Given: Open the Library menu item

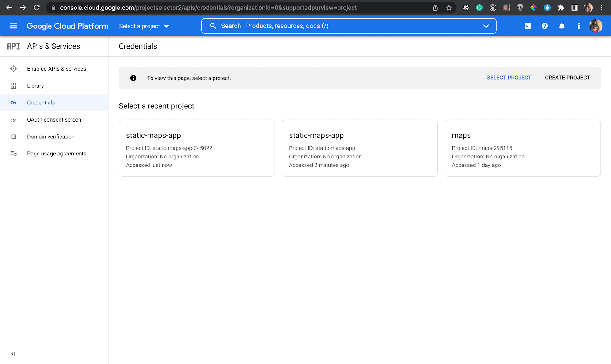Looking at the screenshot, I should (x=54, y=86).
